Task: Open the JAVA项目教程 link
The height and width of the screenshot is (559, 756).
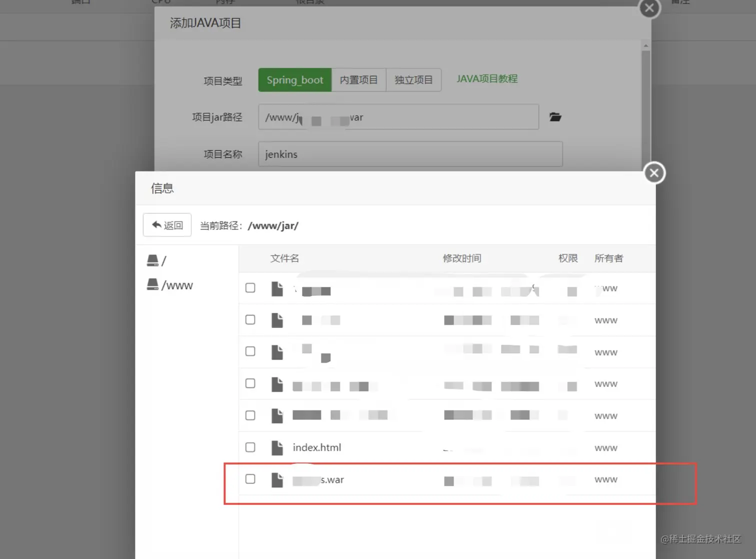Action: coord(487,79)
